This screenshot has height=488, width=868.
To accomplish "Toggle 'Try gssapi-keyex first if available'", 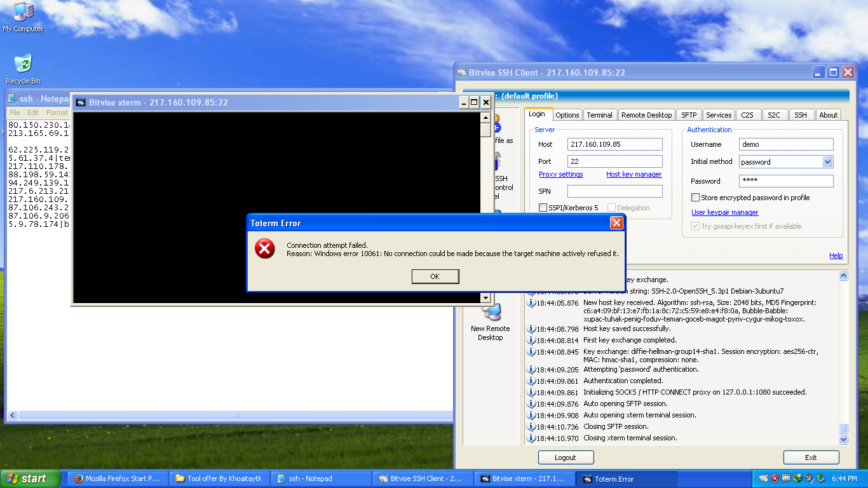I will pyautogui.click(x=695, y=226).
